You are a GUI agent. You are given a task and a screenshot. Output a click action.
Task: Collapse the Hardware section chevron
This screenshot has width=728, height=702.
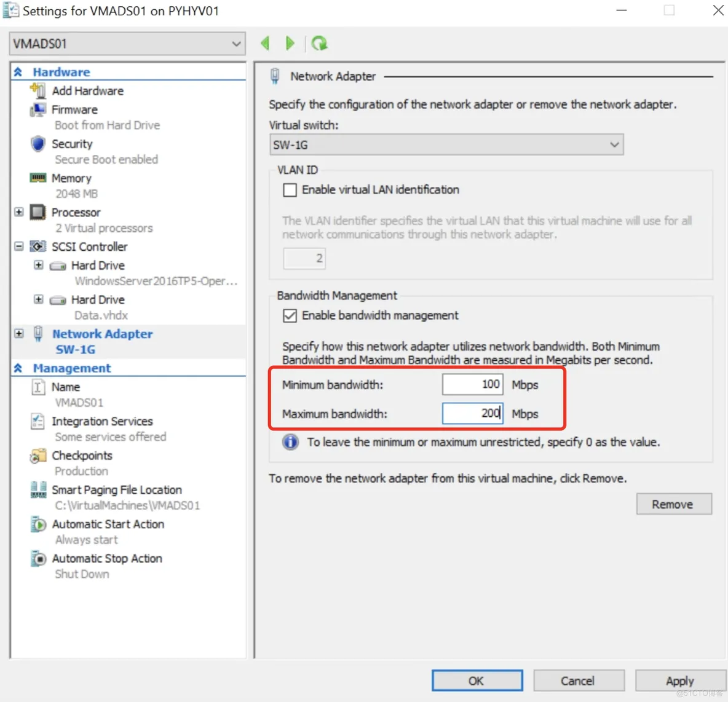pyautogui.click(x=18, y=72)
